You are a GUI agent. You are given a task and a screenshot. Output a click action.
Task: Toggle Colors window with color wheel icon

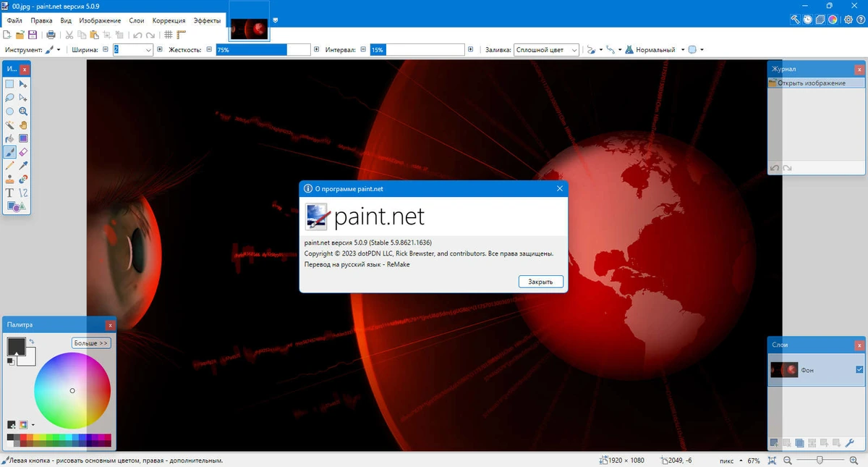(x=834, y=20)
